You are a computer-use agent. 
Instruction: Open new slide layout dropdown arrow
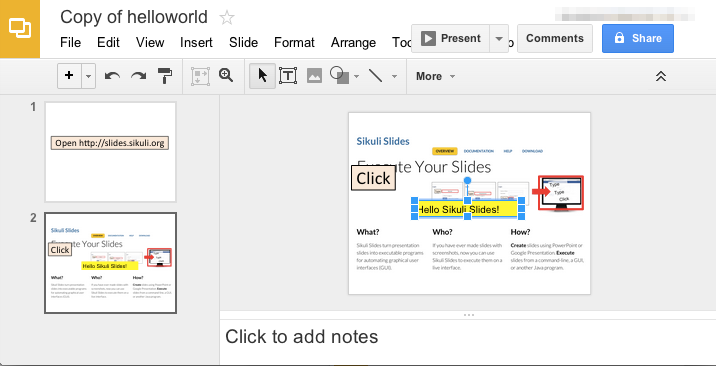pos(89,76)
